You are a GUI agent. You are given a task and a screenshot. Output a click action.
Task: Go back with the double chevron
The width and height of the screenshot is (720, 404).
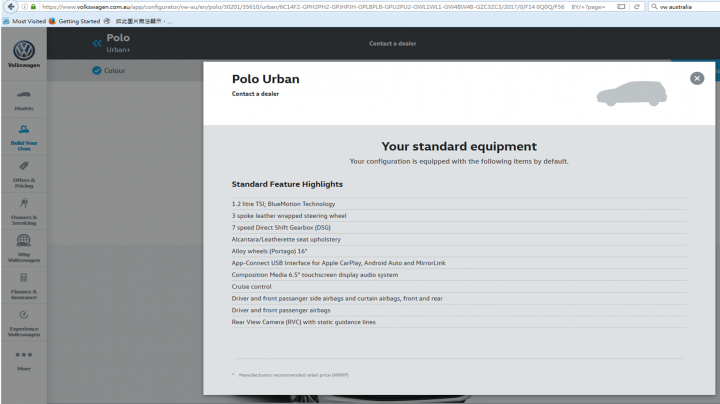97,44
